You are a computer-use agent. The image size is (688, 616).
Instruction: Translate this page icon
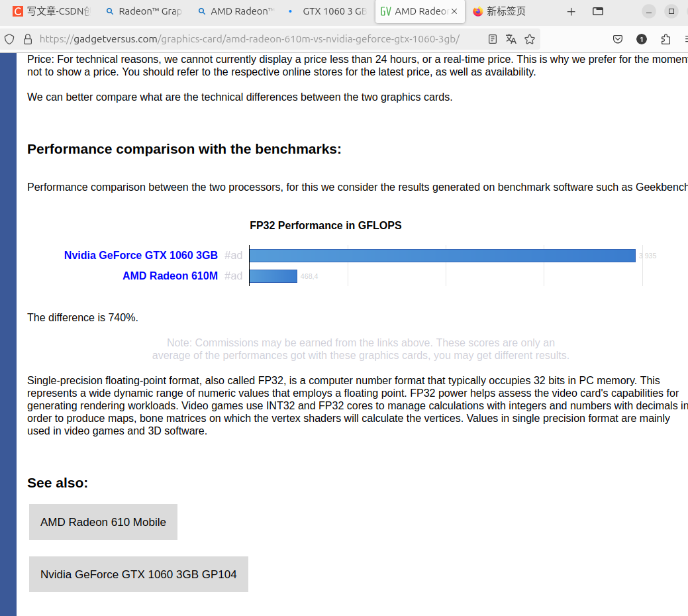click(511, 39)
